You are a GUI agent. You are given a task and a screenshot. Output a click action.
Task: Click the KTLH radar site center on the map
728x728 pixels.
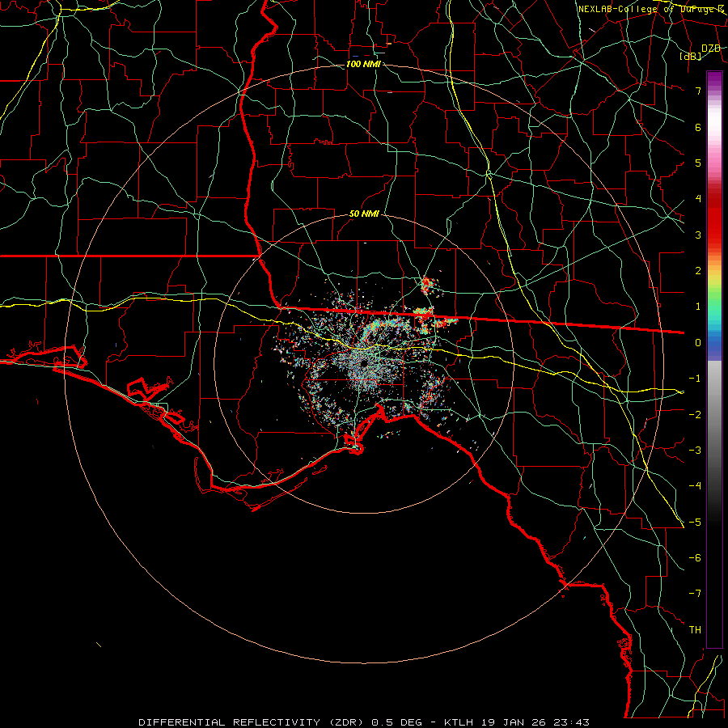coord(363,363)
